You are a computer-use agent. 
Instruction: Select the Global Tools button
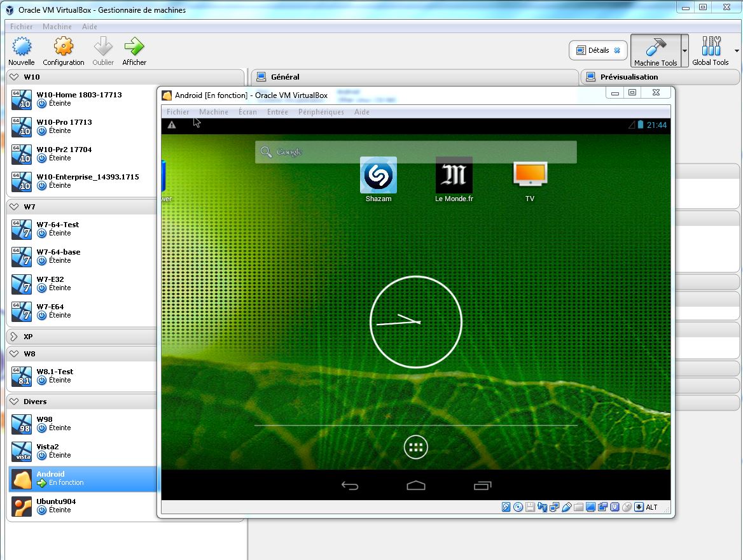(x=711, y=51)
